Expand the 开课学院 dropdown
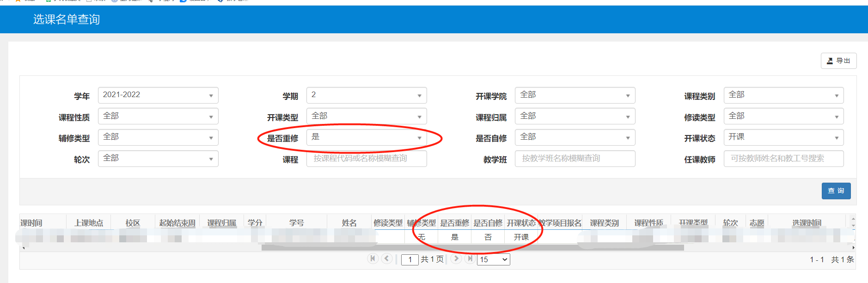This screenshot has width=868, height=283. (x=575, y=95)
